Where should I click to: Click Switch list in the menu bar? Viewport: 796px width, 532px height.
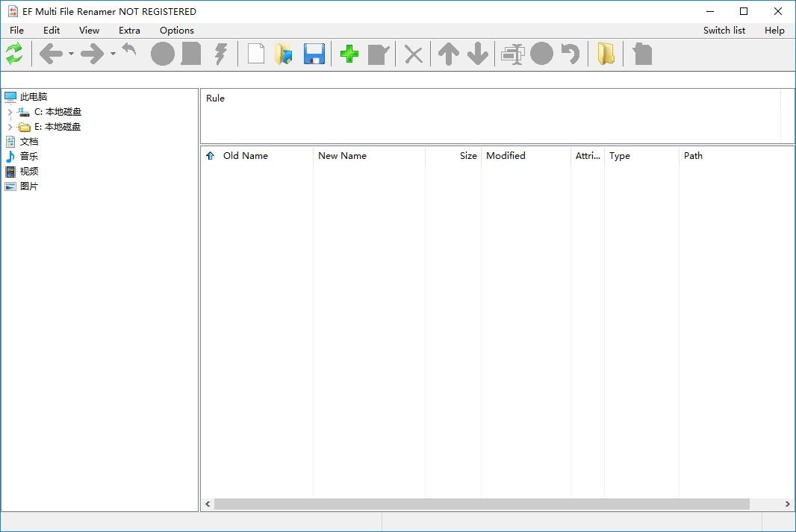tap(724, 31)
